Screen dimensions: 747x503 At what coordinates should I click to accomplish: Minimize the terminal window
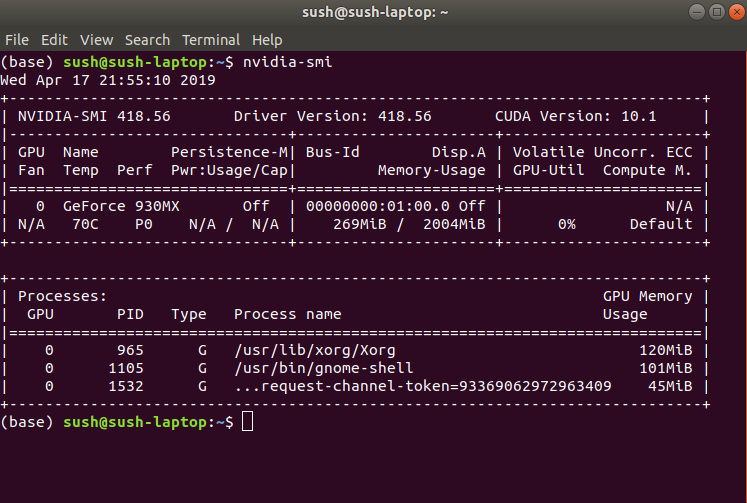point(697,12)
